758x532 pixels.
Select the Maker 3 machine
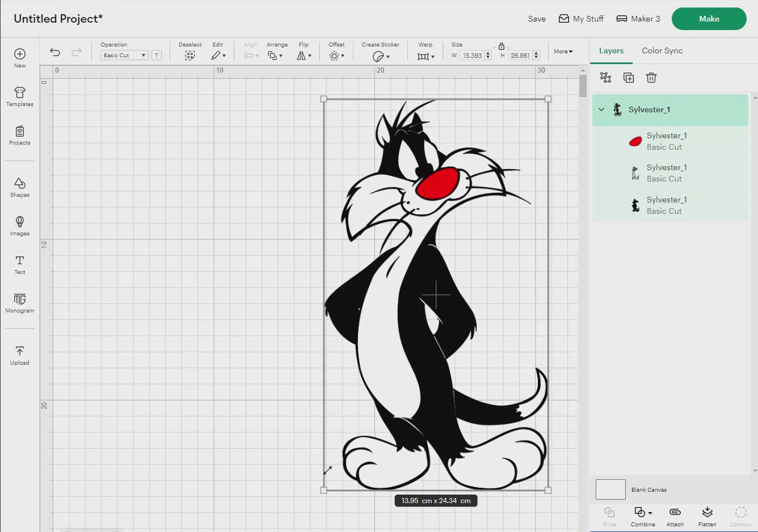point(638,19)
